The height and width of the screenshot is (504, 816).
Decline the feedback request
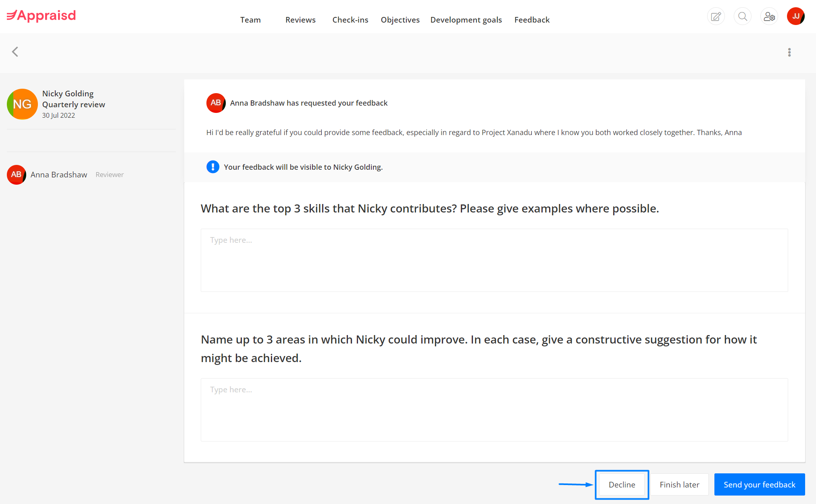622,485
